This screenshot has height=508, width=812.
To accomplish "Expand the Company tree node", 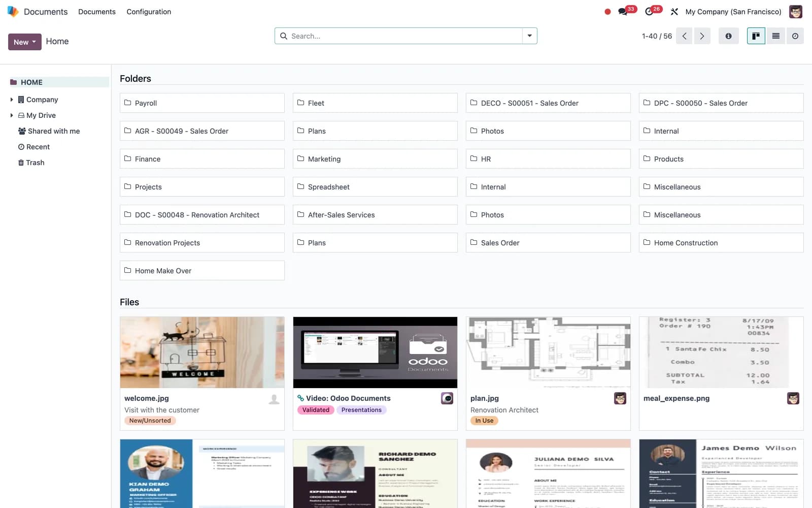I will tap(12, 100).
